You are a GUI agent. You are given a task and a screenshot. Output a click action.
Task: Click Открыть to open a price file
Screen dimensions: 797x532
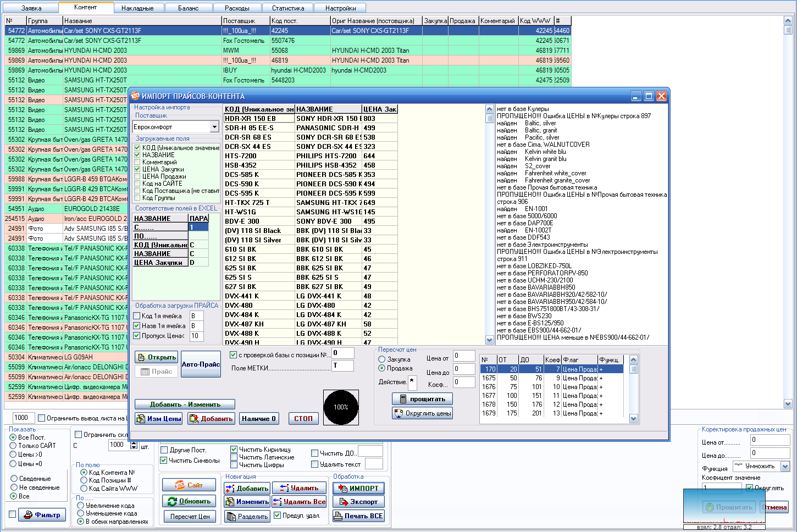[x=157, y=357]
